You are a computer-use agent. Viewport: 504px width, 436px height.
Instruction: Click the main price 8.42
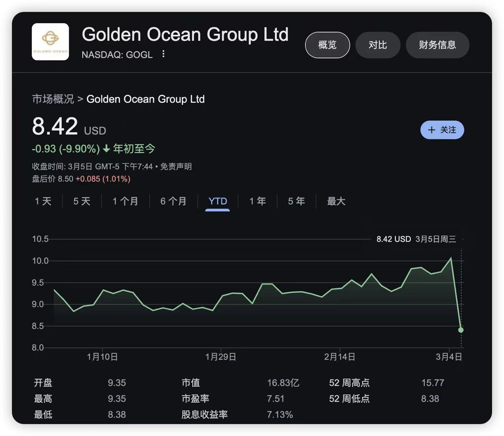[x=55, y=126]
